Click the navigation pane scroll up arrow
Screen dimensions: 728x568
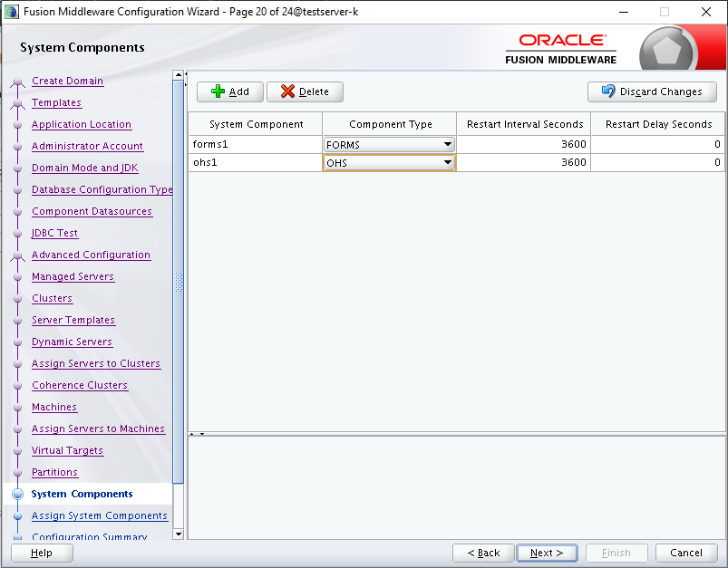coord(179,74)
